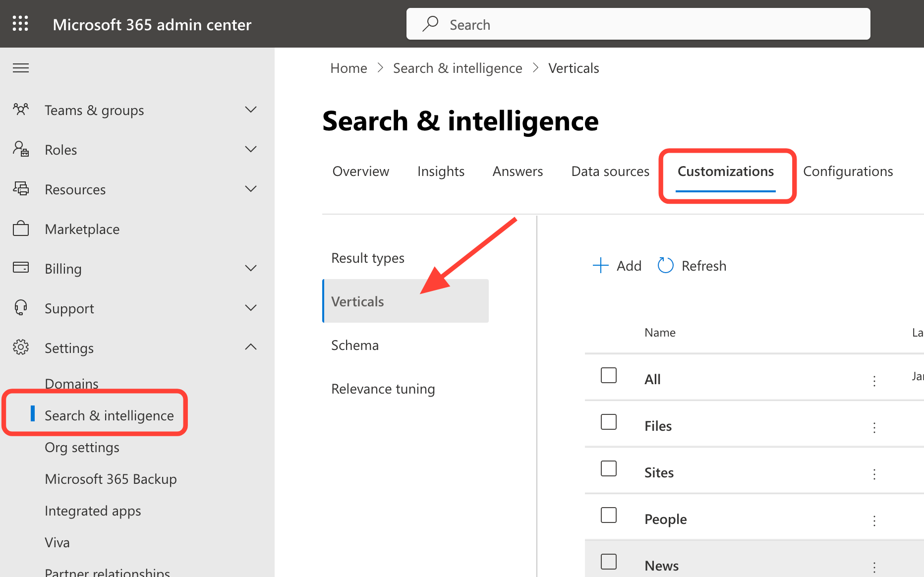924x577 pixels.
Task: Open more options for the People row
Action: (x=874, y=520)
